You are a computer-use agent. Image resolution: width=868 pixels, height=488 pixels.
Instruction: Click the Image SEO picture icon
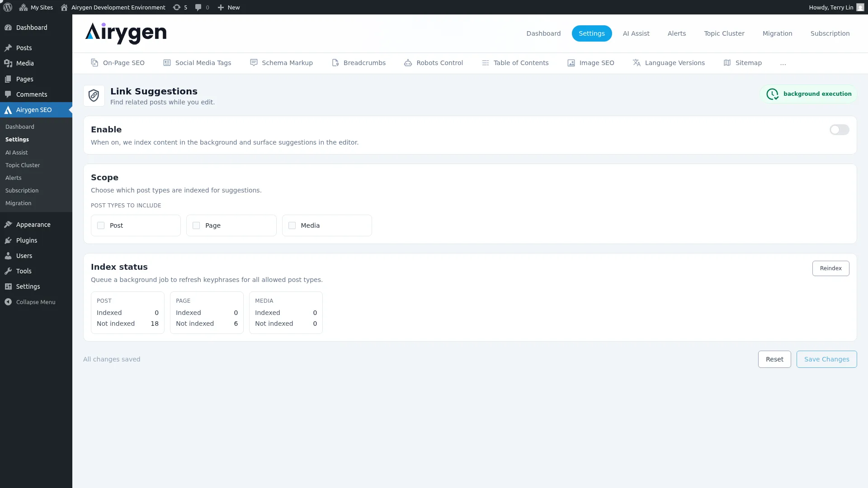pyautogui.click(x=571, y=63)
